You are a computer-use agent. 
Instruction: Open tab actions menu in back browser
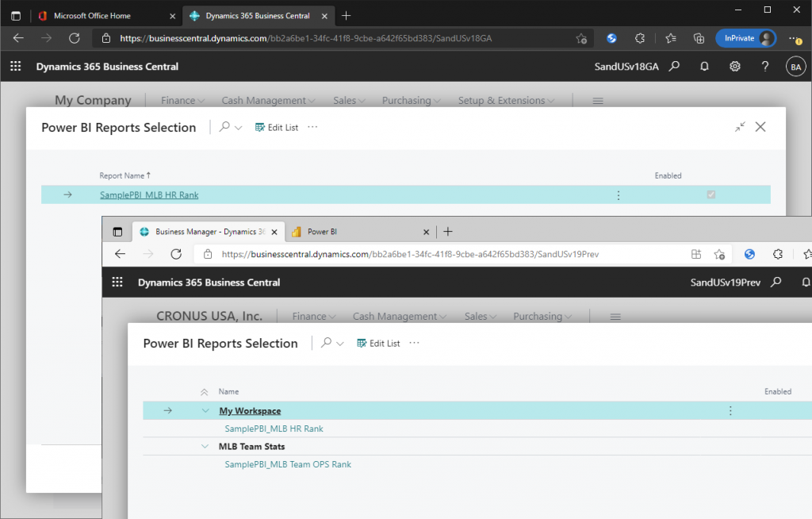click(16, 16)
